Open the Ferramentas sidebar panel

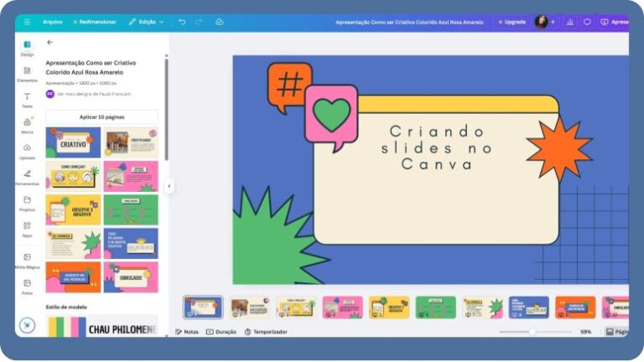pyautogui.click(x=27, y=178)
